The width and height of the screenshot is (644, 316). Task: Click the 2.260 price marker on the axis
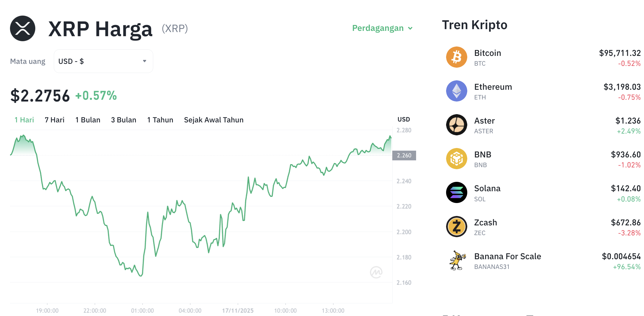(x=404, y=155)
